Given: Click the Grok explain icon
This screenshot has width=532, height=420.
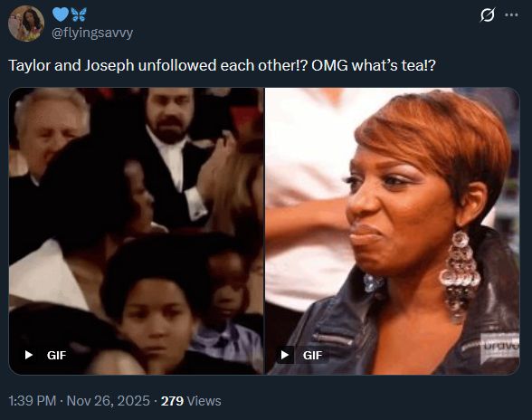Looking at the screenshot, I should coord(488,15).
